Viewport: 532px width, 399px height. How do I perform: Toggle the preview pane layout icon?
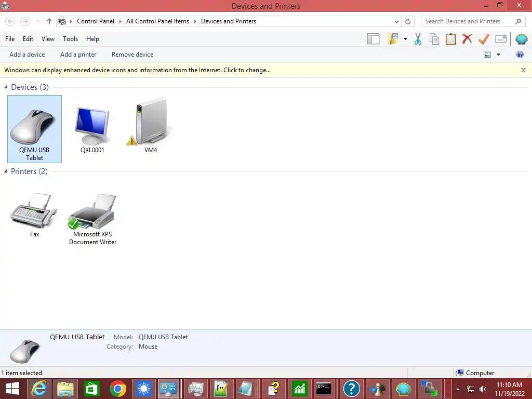click(373, 39)
